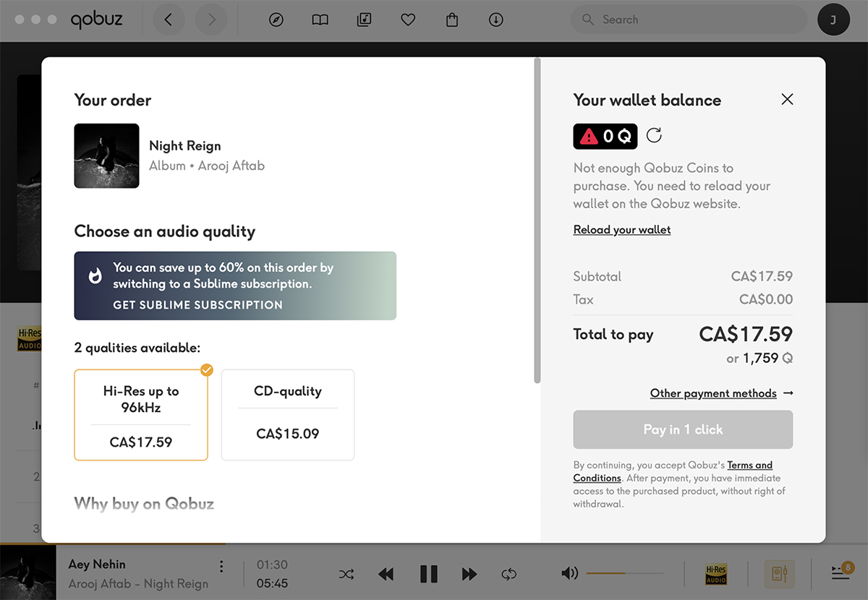Open track options three-dot menu

point(221,566)
